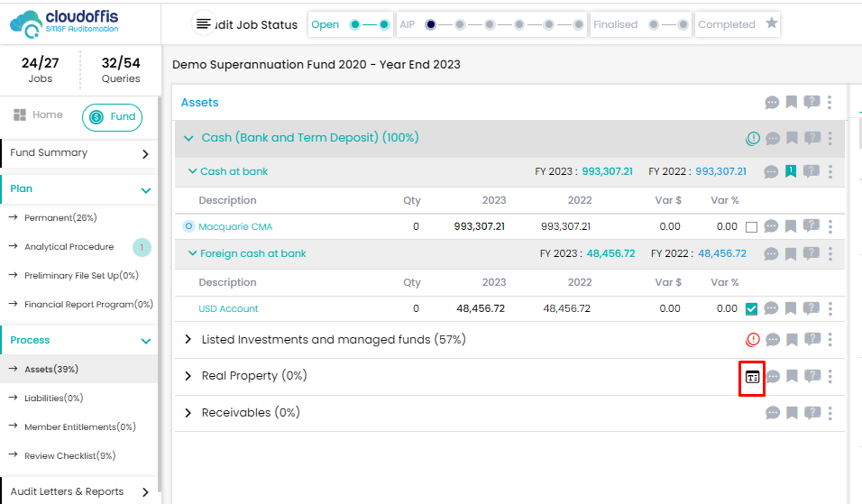Open the highlighted Real Property workpaper icon

pyautogui.click(x=752, y=377)
